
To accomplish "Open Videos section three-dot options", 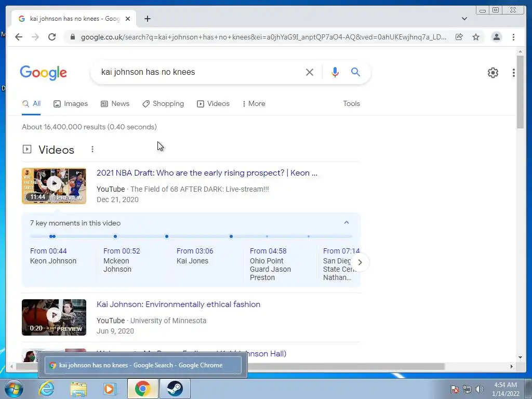I will click(92, 149).
